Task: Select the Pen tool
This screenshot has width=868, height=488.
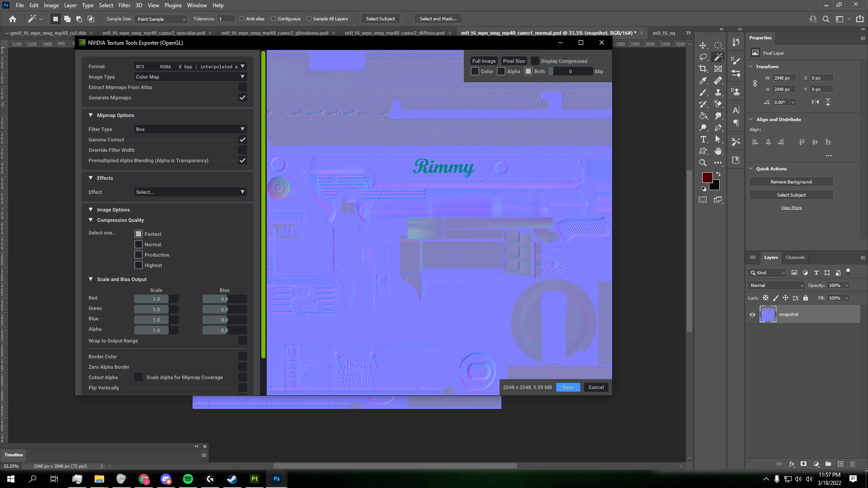Action: click(x=718, y=127)
